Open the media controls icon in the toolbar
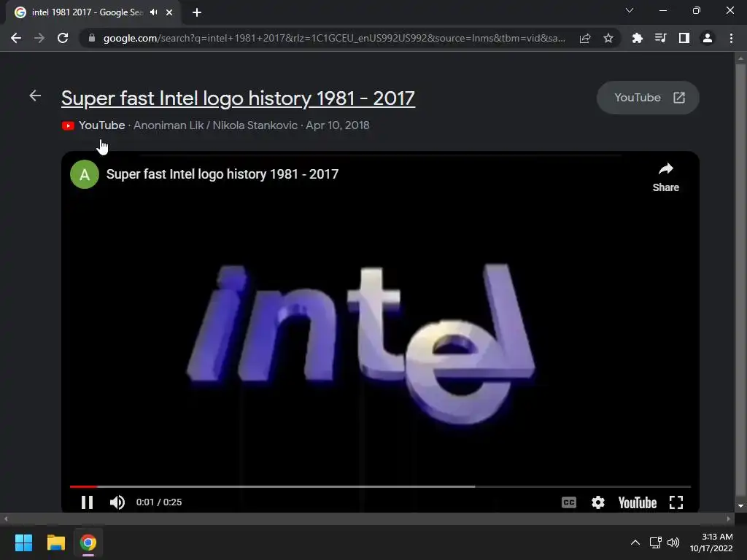Viewport: 747px width, 560px height. coord(660,38)
